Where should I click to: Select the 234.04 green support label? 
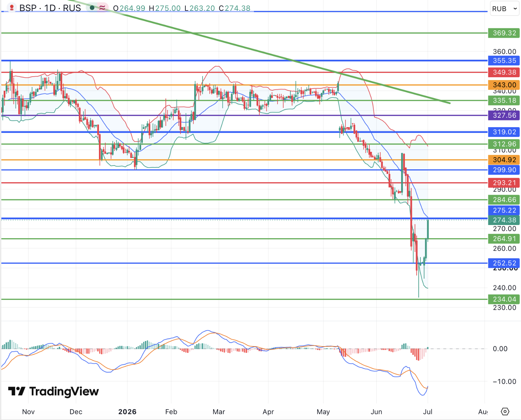click(504, 299)
